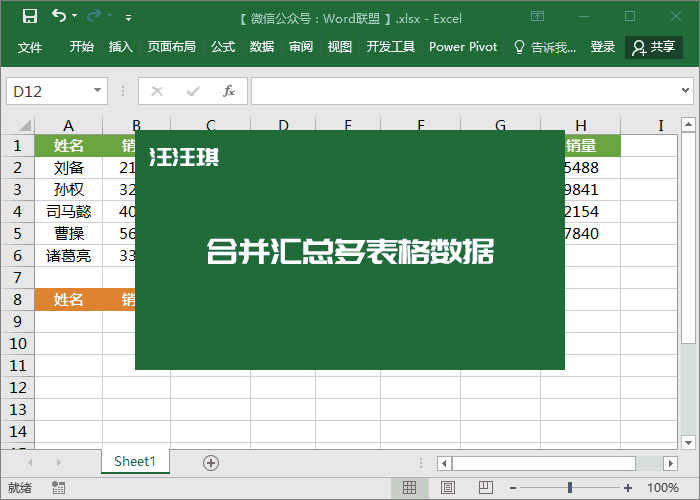This screenshot has height=500, width=700.
Task: Expand the formula bar chevron
Action: [x=685, y=91]
